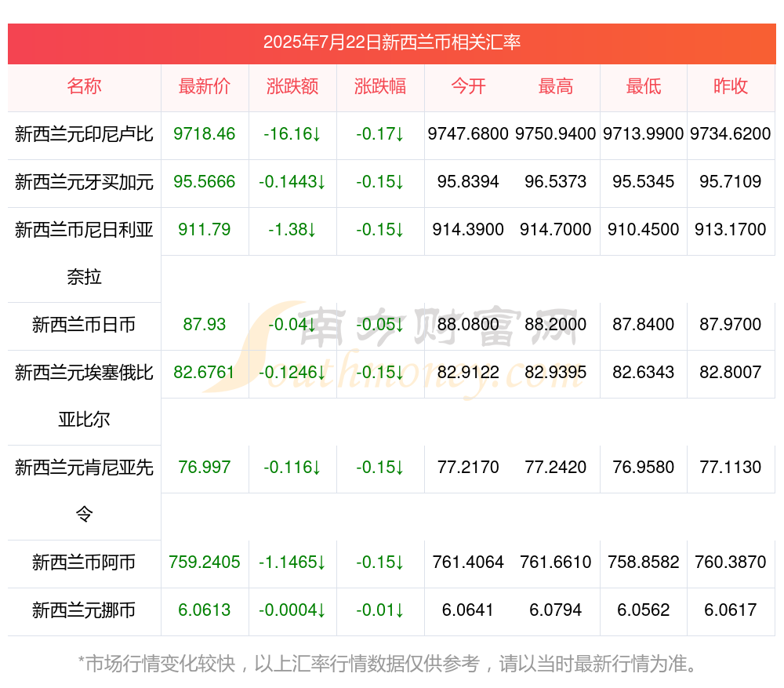Click the high price 9750.9400
Image resolution: width=784 pixels, height=688 pixels.
click(556, 134)
